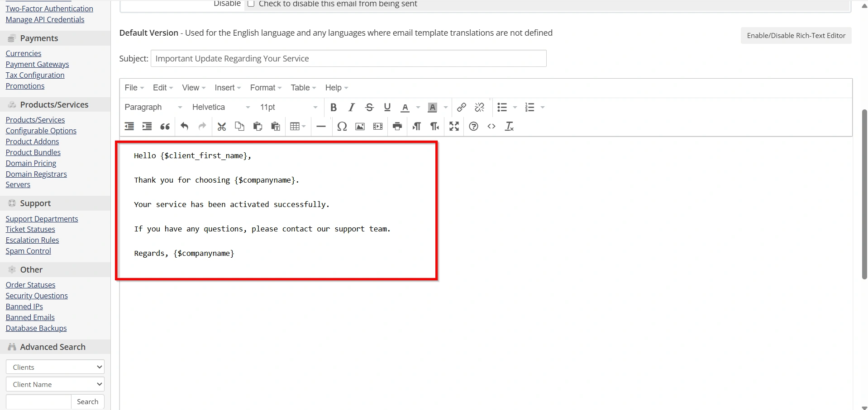Expand the background color picker arrow
This screenshot has width=868, height=410.
(446, 107)
